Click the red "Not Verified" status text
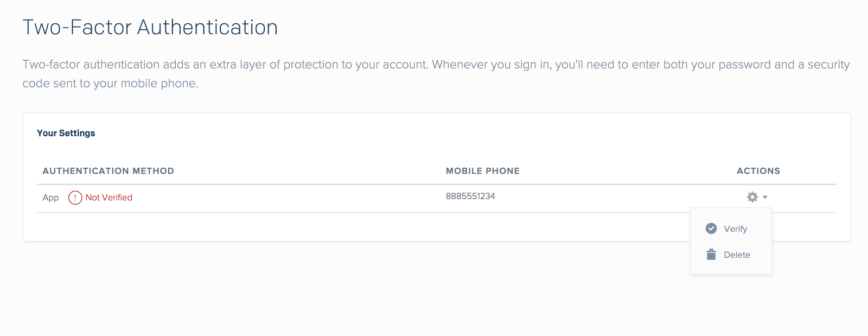This screenshot has height=336, width=868. (x=108, y=198)
